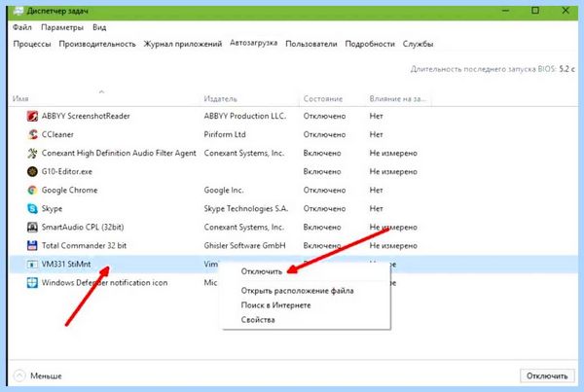Click publisher Piriform Ltd

click(x=225, y=134)
